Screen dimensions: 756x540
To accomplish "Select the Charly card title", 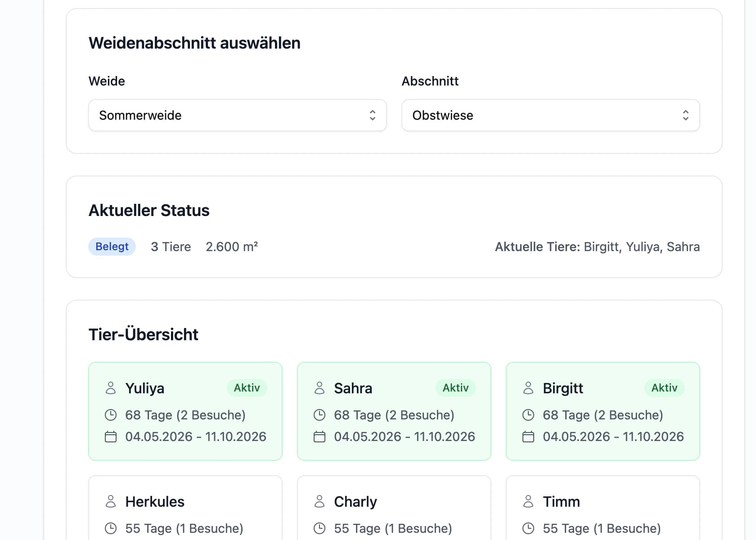I will 355,502.
